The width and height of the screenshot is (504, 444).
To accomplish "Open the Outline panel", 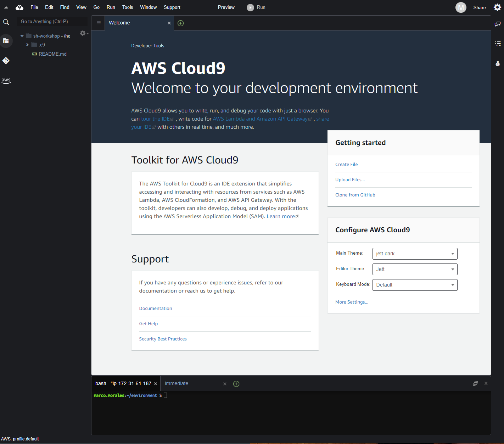I will click(498, 44).
